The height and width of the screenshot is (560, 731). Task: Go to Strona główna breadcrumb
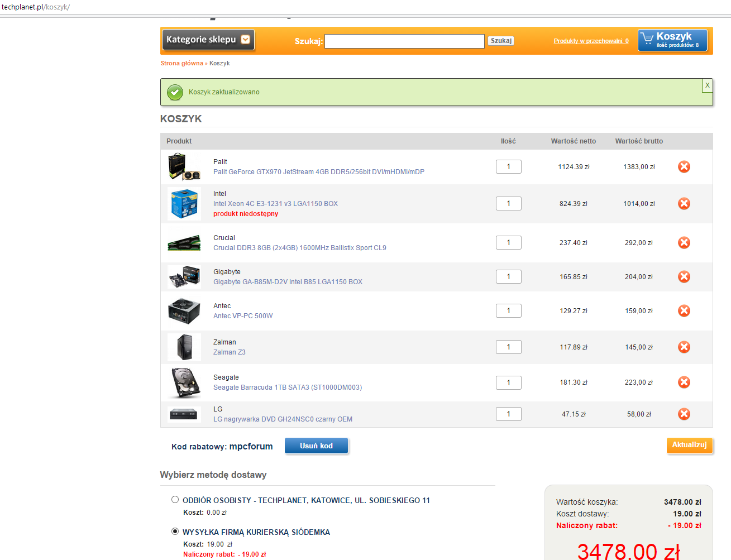[x=182, y=63]
